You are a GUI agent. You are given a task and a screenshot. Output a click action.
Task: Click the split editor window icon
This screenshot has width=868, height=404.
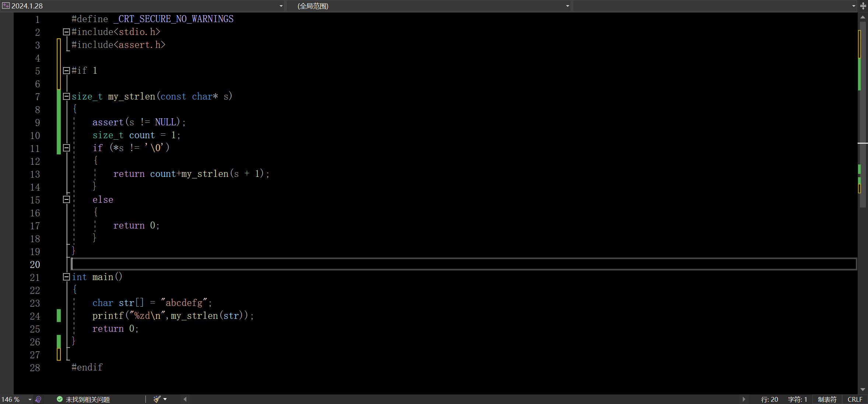point(863,6)
